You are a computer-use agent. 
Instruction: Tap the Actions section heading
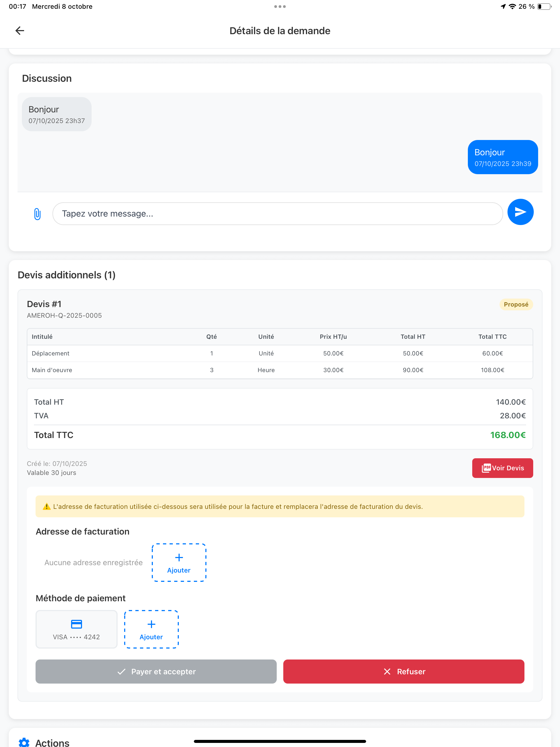(52, 742)
